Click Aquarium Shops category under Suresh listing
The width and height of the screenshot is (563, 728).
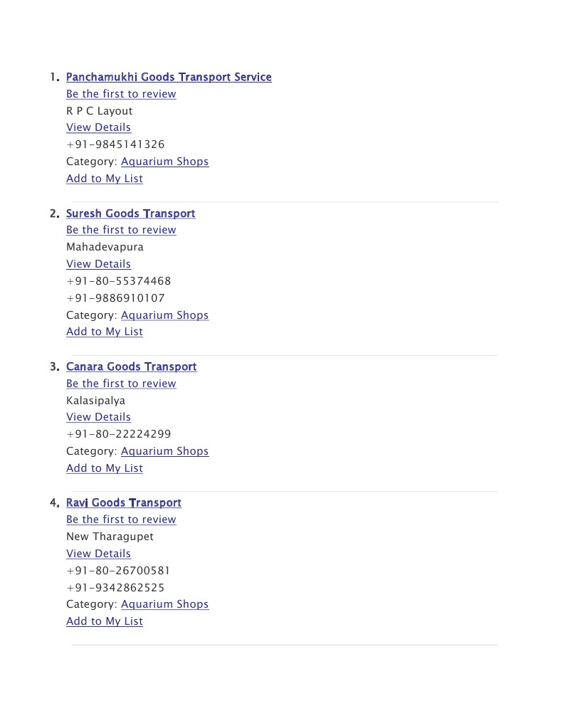point(164,315)
